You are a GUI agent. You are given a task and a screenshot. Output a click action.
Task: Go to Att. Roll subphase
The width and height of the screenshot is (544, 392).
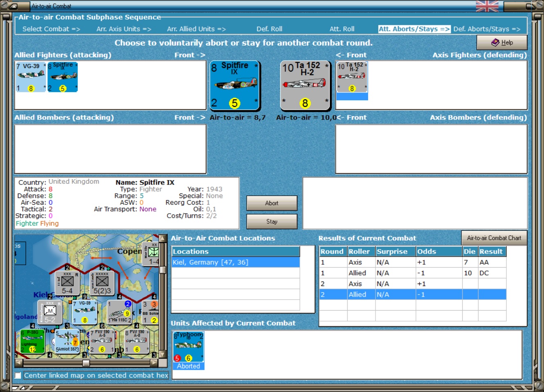[x=342, y=29]
